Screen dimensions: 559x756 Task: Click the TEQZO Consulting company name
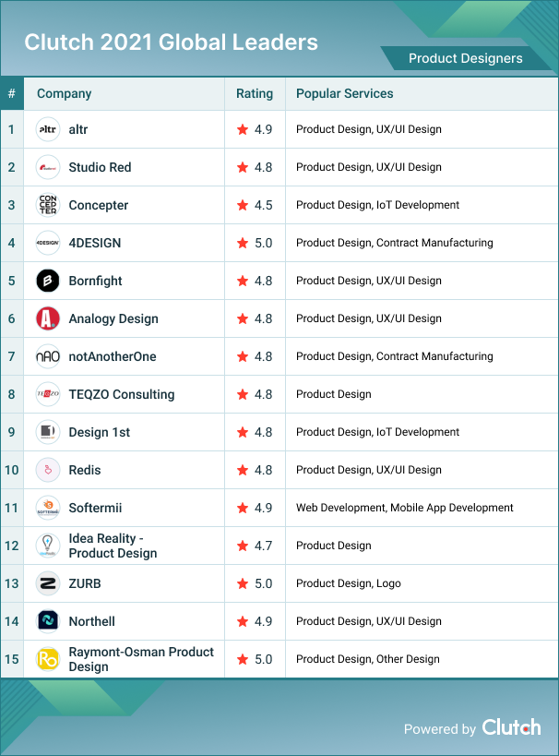(x=121, y=394)
